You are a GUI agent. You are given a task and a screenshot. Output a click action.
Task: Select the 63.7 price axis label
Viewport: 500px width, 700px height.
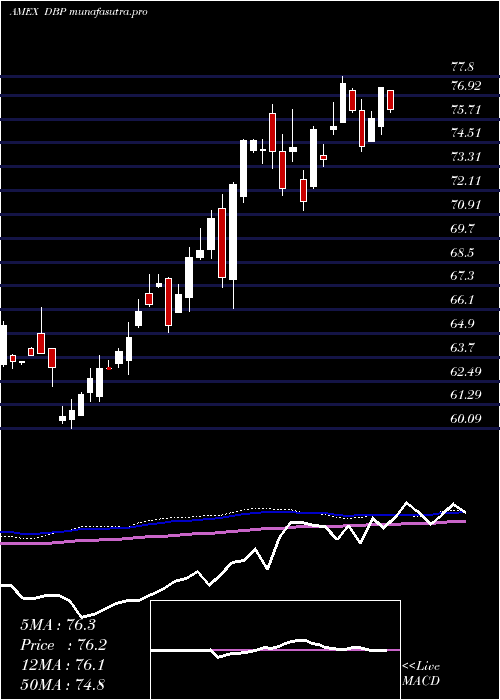(463, 347)
